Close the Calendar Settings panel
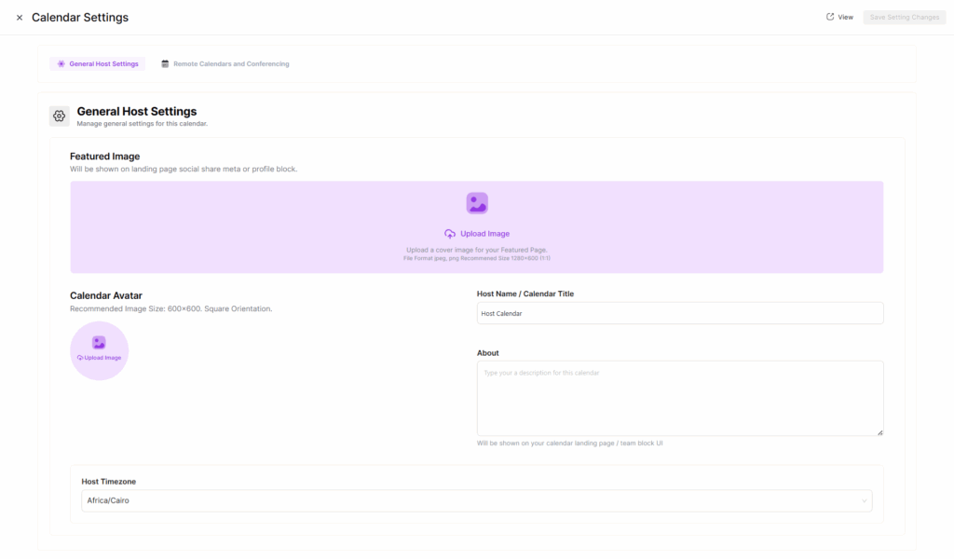The width and height of the screenshot is (954, 560). point(20,18)
